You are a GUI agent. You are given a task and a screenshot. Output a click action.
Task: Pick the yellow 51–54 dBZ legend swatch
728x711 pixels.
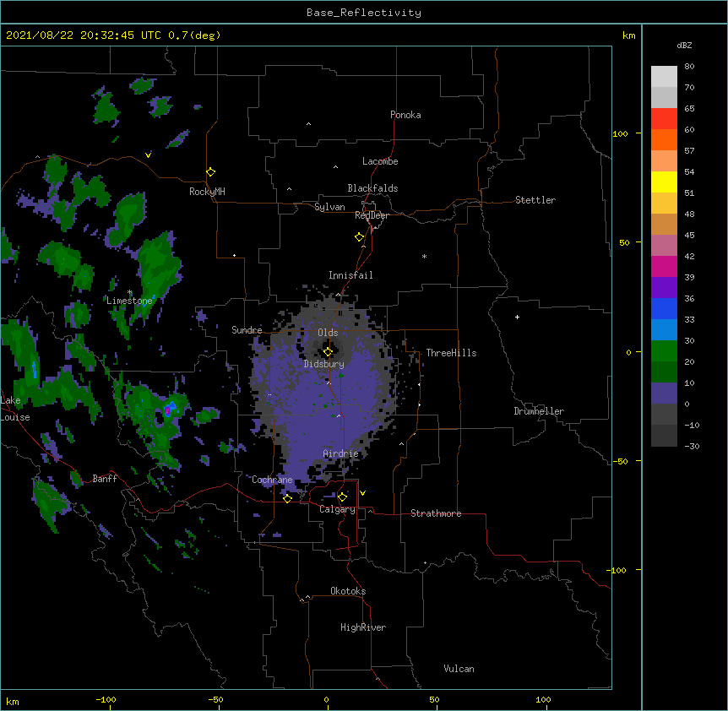[664, 182]
